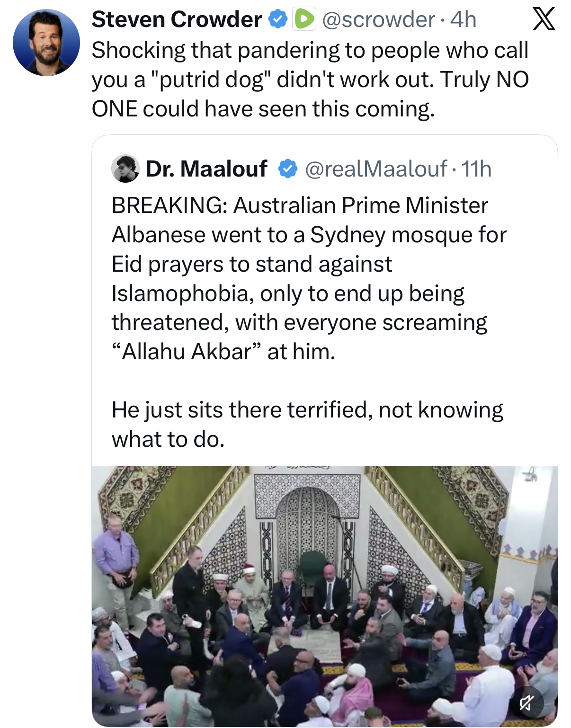Open the quoted "BREAKING: Australian Prime Minister" paragraph
Viewport: 571px width, 728px height.
[x=300, y=205]
